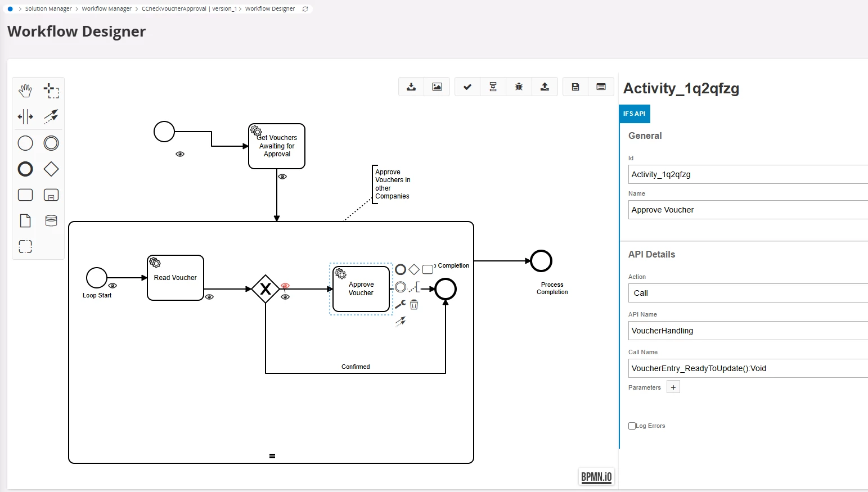Click the Id field Activity_1q2qfzg

[748, 174]
